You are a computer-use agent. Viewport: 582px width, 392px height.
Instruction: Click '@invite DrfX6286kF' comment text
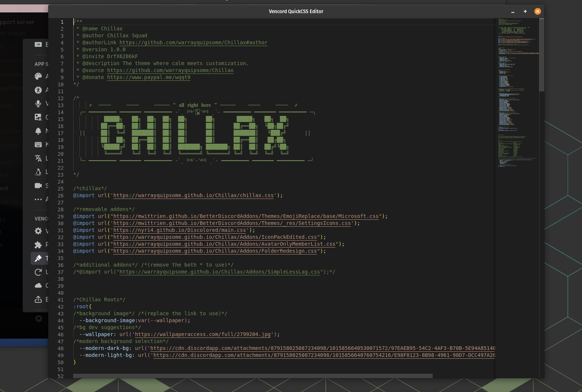(x=110, y=56)
